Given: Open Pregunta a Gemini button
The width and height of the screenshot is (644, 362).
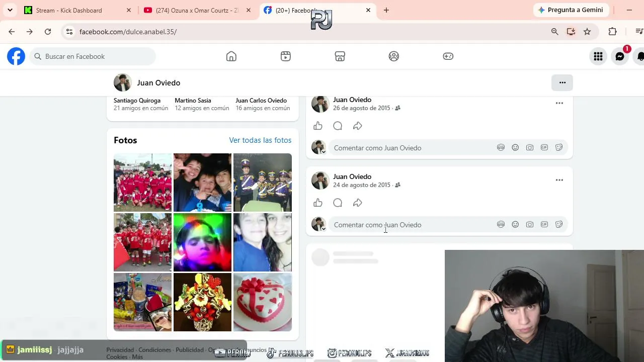Looking at the screenshot, I should click(571, 10).
